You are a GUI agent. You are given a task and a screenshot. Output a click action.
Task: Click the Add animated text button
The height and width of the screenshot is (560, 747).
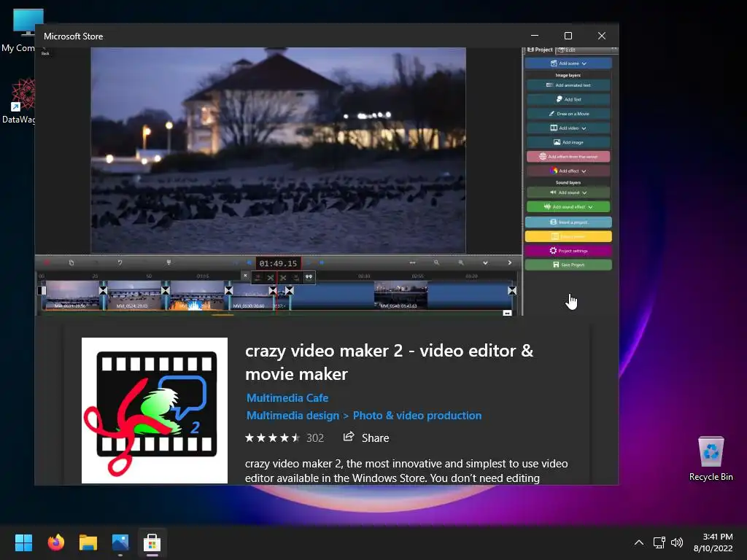568,85
